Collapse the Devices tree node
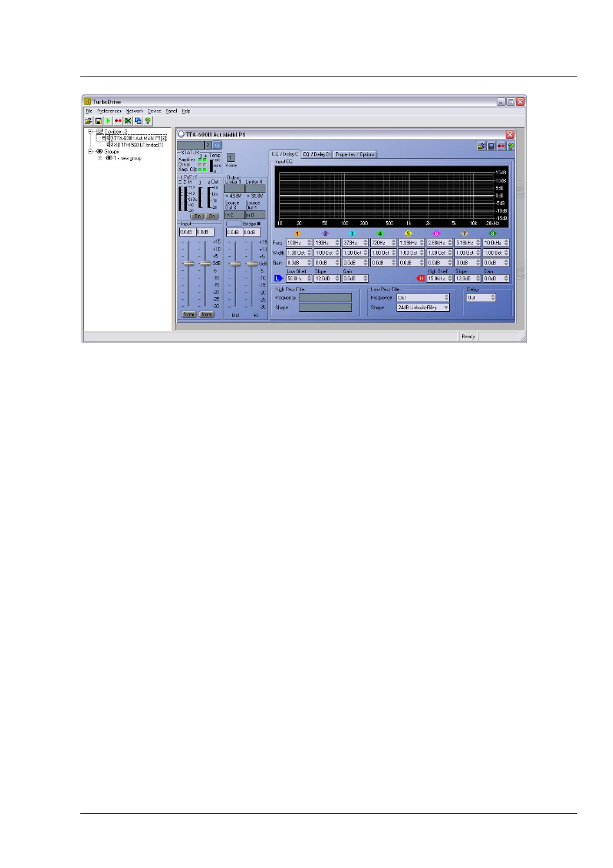The width and height of the screenshot is (613, 868). [x=91, y=132]
